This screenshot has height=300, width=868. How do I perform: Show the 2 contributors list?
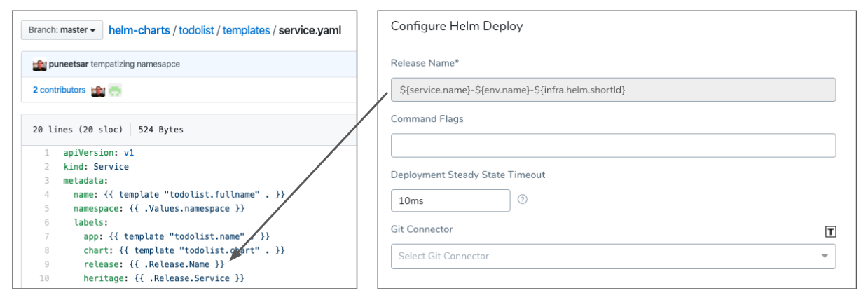tap(59, 90)
